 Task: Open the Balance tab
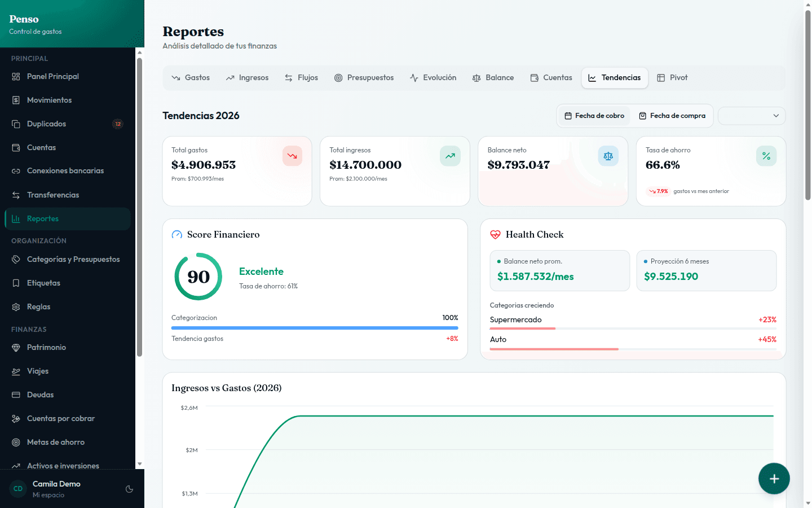click(493, 78)
